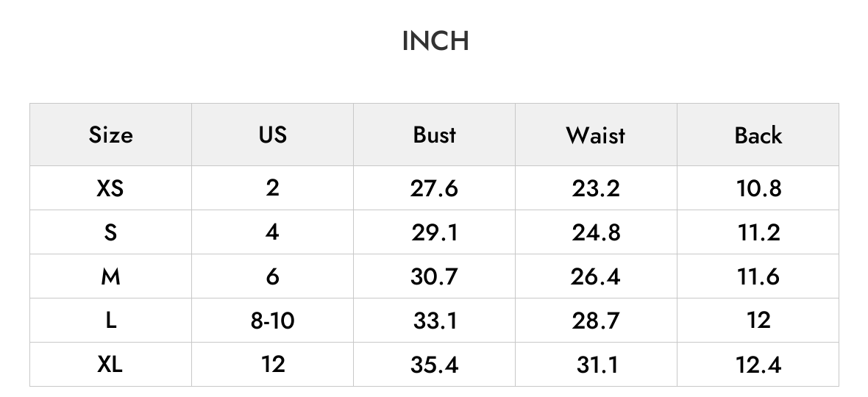Select the 31.1 waist value for XL
The image size is (868, 397).
[597, 365]
